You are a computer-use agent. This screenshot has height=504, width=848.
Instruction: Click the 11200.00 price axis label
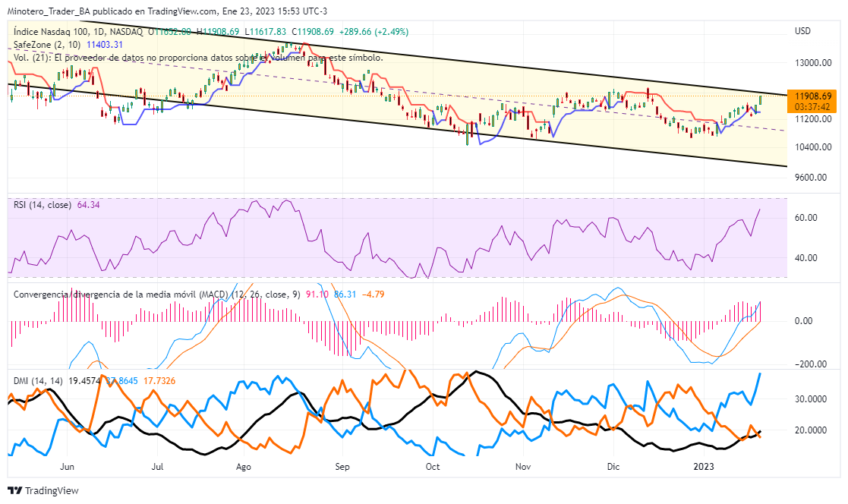813,119
